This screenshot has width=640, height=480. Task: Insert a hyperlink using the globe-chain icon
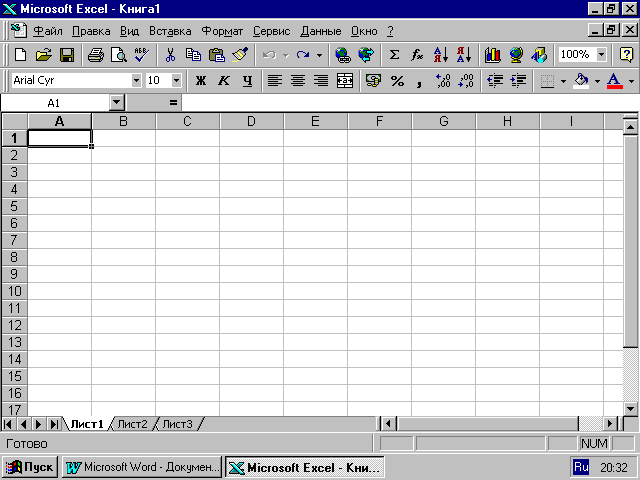(x=342, y=55)
